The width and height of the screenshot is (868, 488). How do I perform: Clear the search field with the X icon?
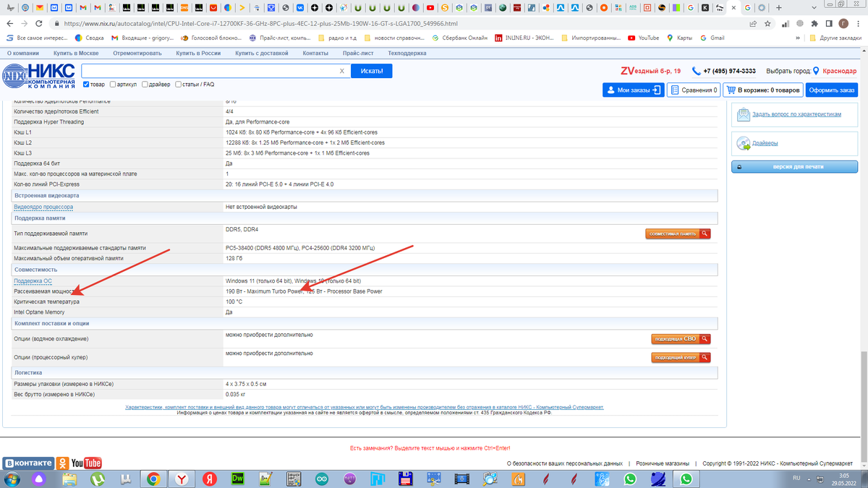342,71
